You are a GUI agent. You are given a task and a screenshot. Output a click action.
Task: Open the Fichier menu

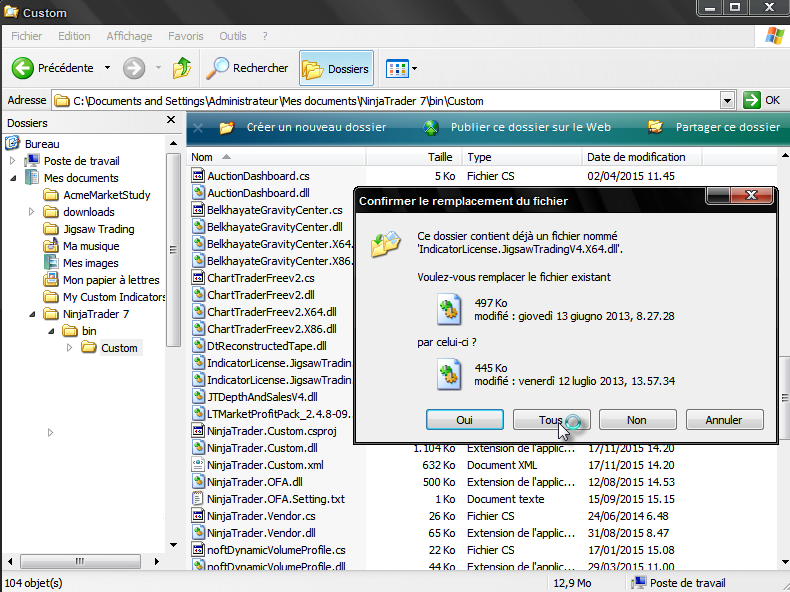pos(27,36)
